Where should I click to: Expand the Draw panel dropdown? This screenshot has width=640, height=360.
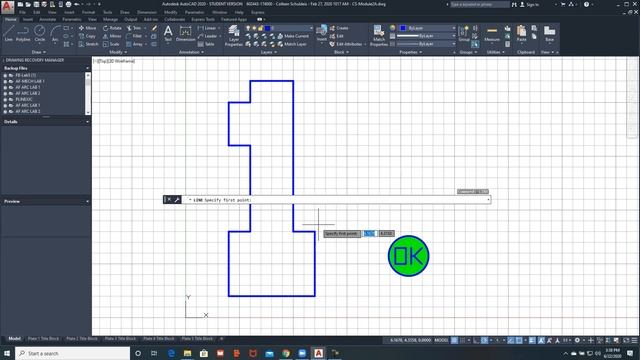[x=39, y=52]
